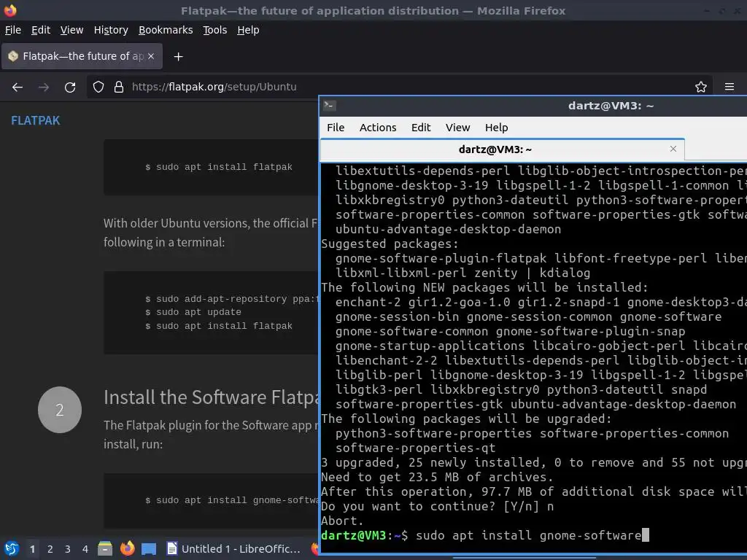Open the tracking protection shield icon
The width and height of the screenshot is (747, 560).
point(98,87)
